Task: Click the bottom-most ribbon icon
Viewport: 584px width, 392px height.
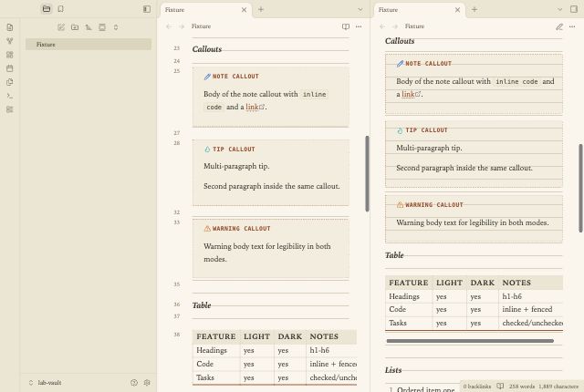Action: tap(10, 109)
